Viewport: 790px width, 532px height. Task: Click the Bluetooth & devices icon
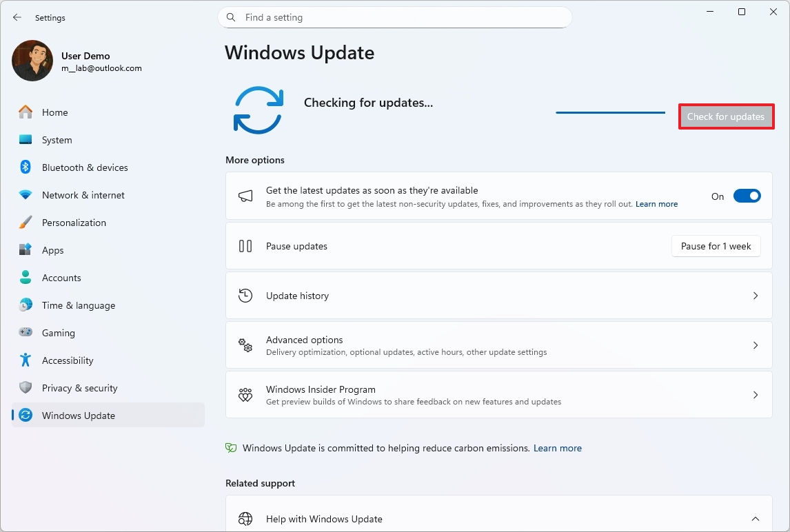[26, 167]
